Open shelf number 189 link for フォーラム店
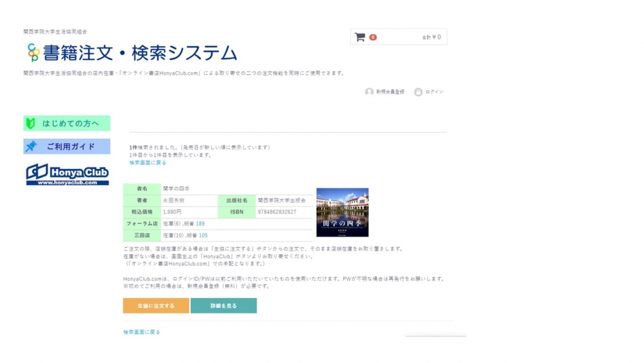Screen dimensions: 644x363 [200, 224]
